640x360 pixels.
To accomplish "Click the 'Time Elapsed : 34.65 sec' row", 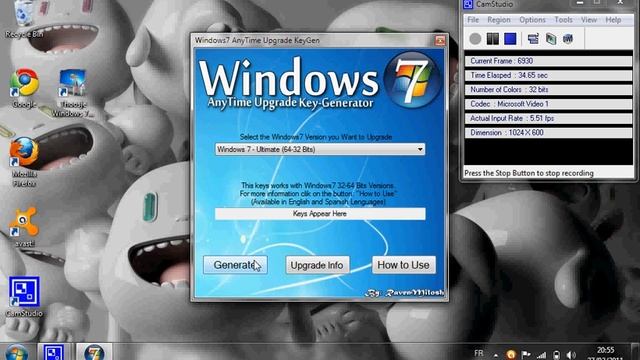I will pos(548,76).
